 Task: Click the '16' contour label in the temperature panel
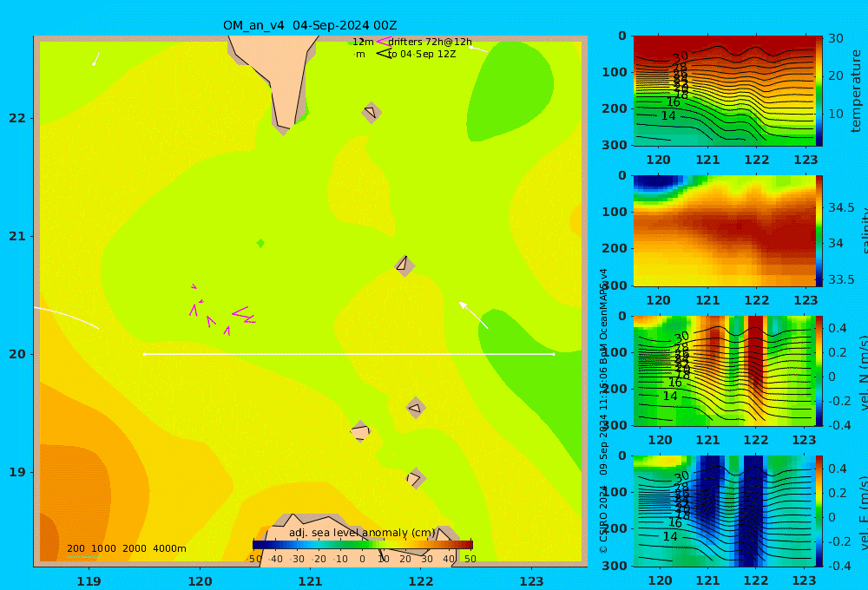tap(674, 102)
